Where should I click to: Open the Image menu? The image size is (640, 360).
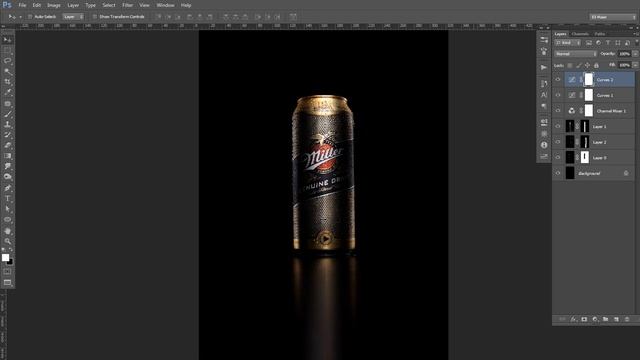click(x=53, y=5)
